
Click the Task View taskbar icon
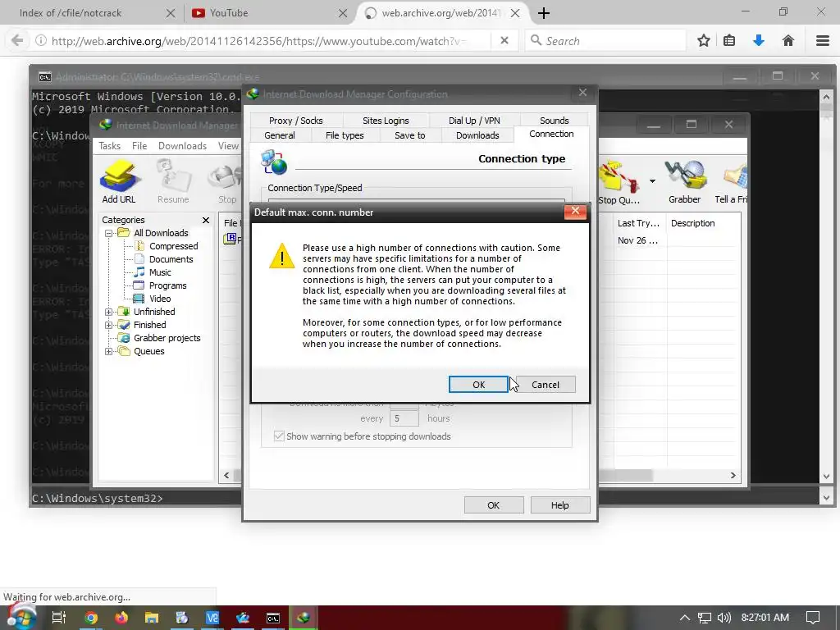[59, 618]
